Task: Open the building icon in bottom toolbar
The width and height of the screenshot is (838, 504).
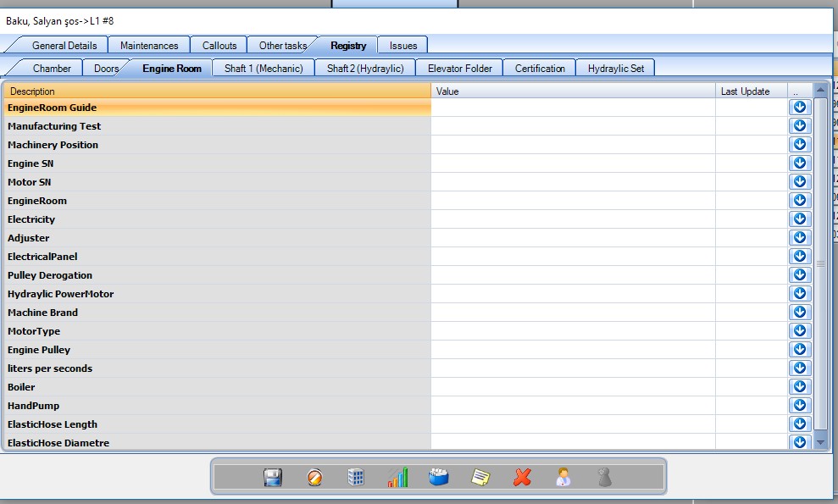Action: coord(356,478)
